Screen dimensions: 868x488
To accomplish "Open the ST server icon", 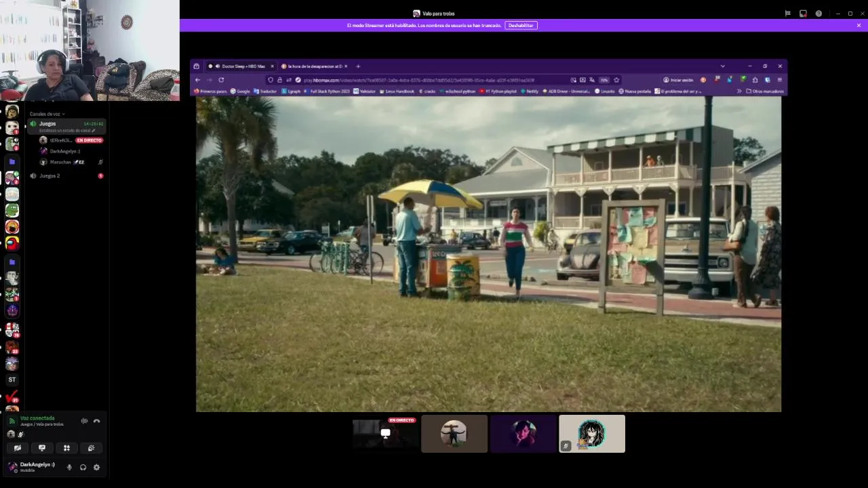I will click(x=12, y=380).
